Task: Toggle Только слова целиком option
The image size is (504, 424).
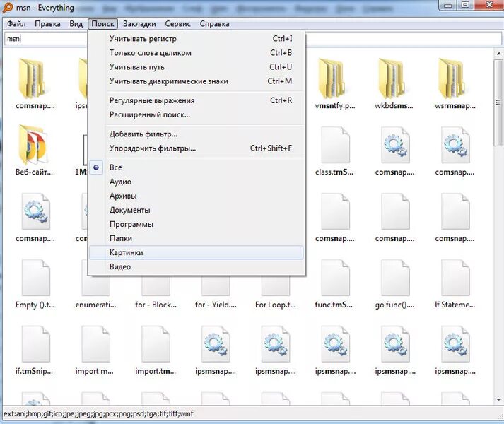Action: 197,53
